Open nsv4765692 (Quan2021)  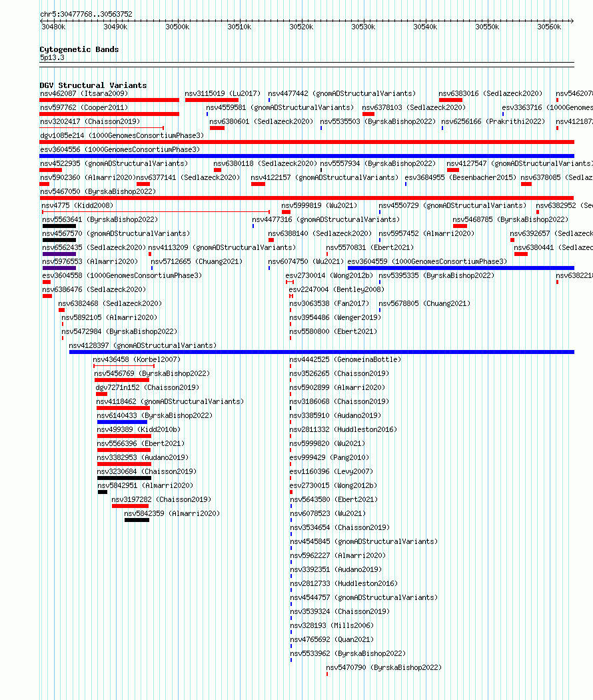[x=332, y=639]
